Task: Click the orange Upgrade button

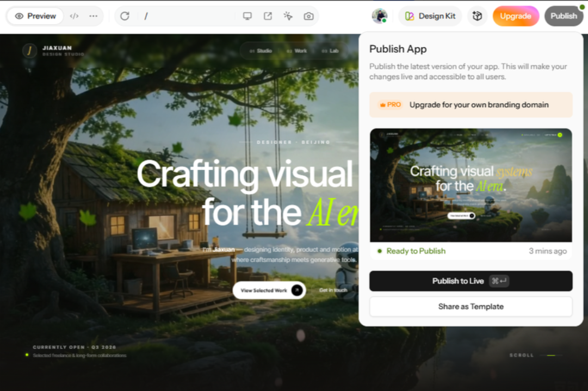Action: pos(516,16)
